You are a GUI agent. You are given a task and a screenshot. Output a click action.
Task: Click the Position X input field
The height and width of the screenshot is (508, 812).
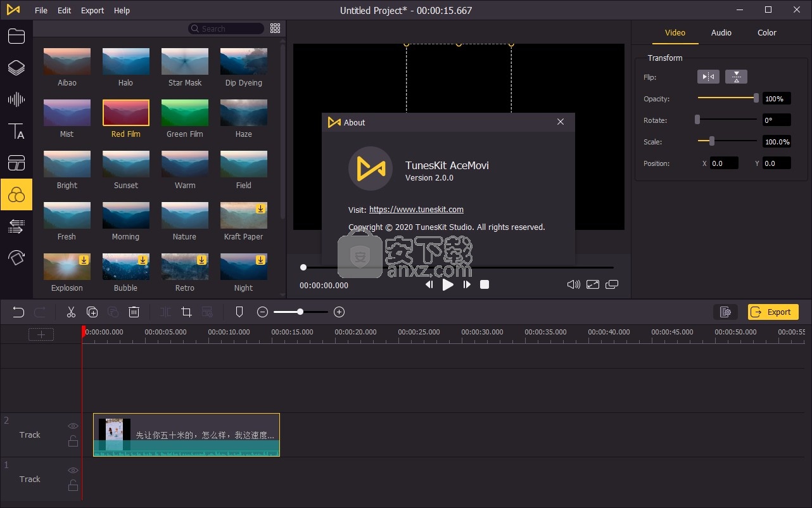click(x=724, y=163)
